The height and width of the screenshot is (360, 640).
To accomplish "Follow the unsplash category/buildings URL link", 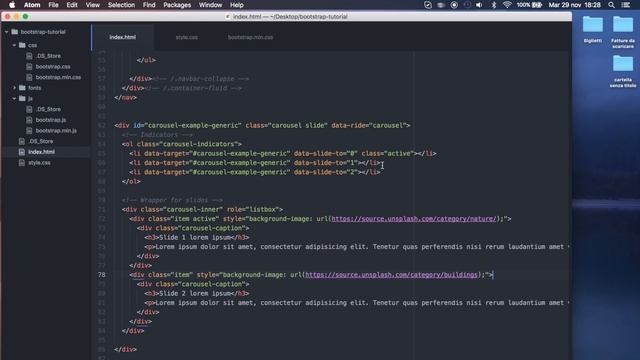I will tap(391, 275).
